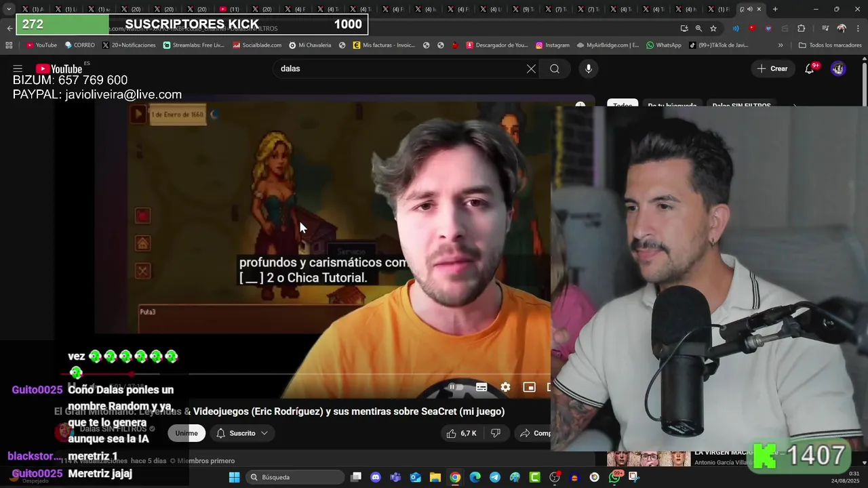Toggle subtitles in the video player
Screen dimensions: 868x488
tap(481, 387)
